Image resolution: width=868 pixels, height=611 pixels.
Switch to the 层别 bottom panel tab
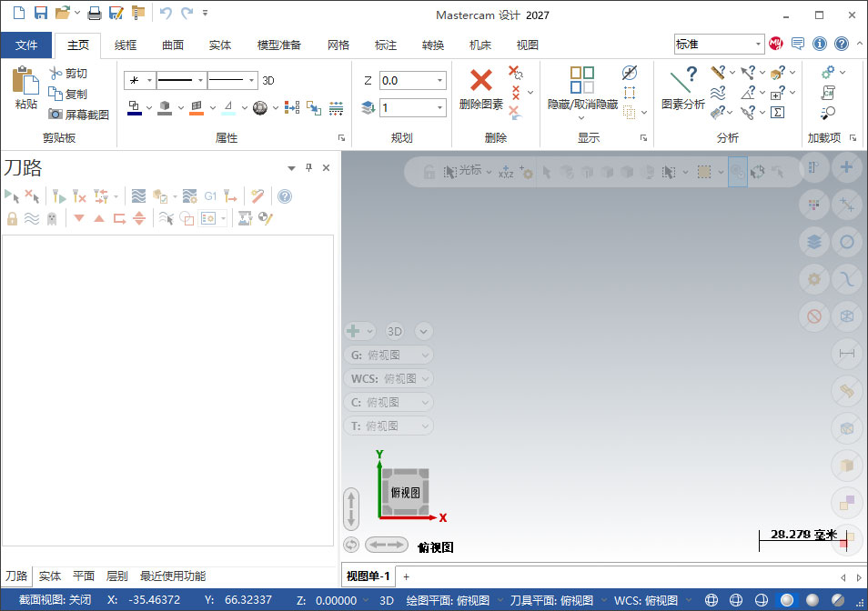[116, 576]
